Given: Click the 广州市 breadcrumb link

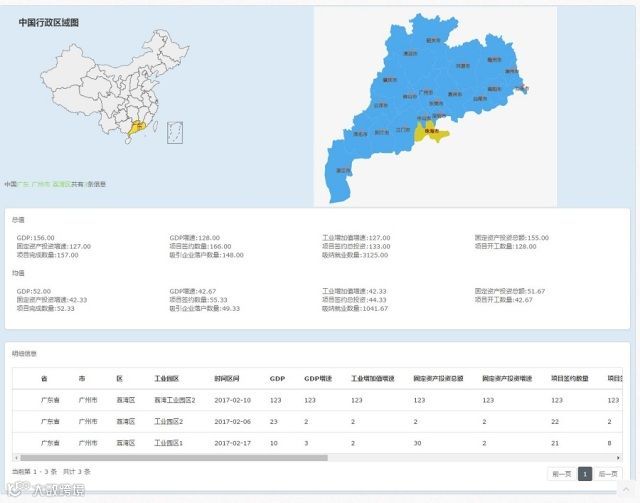Looking at the screenshot, I should tap(41, 184).
